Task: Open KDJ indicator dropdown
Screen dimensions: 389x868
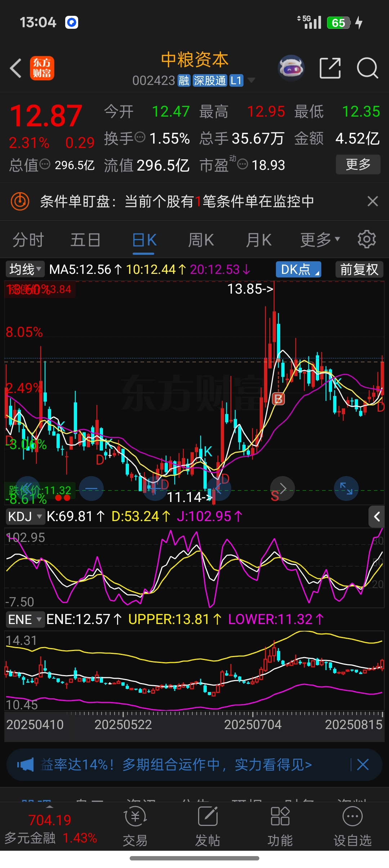Action: coord(25,516)
